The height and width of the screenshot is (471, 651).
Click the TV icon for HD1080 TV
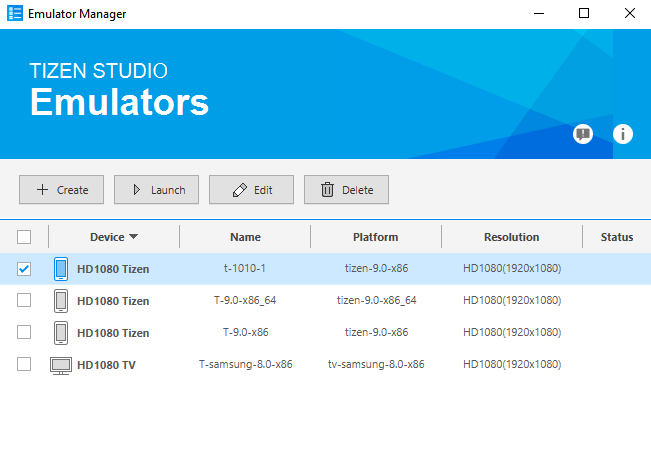pos(61,365)
